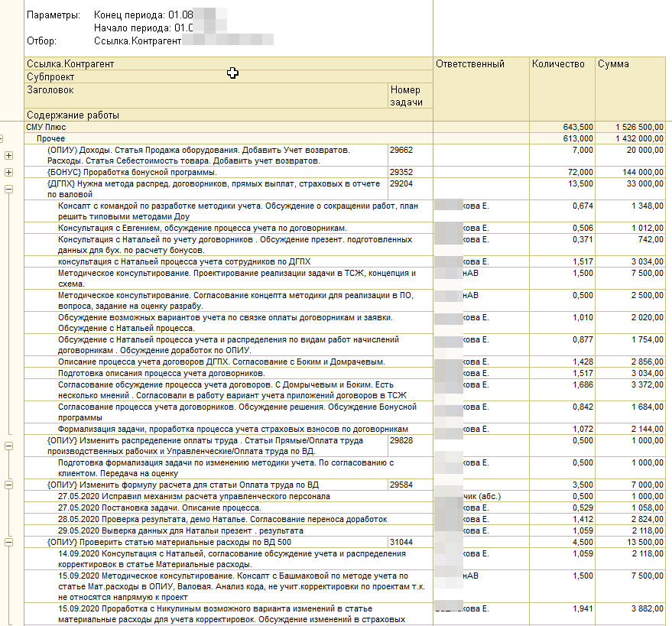Image resolution: width=672 pixels, height=626 pixels.
Task: Select task number cell 29662
Action: pos(411,155)
